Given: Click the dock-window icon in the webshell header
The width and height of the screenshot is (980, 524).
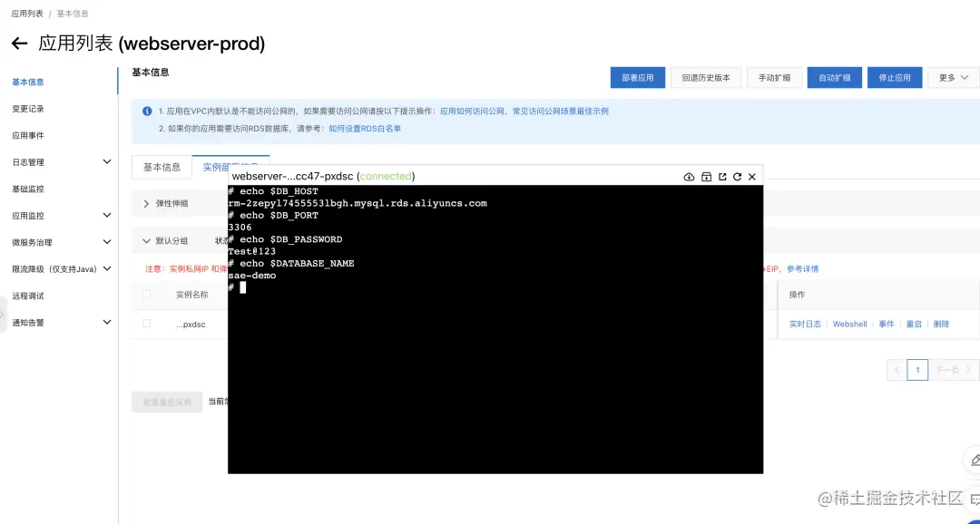Looking at the screenshot, I should (x=706, y=177).
